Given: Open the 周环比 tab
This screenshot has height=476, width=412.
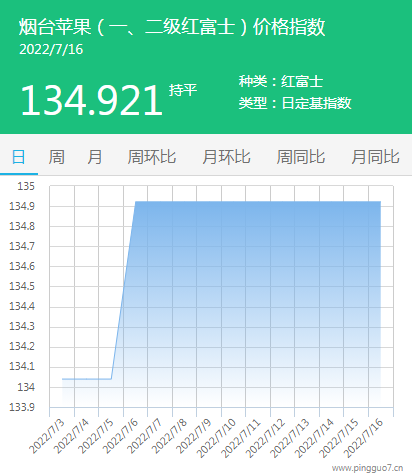Looking at the screenshot, I should pyautogui.click(x=152, y=157).
